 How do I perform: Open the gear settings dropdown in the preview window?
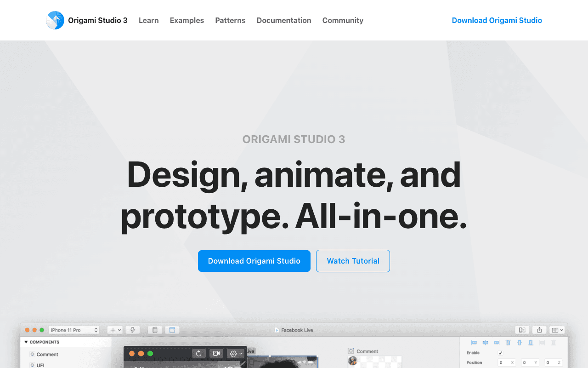(x=235, y=354)
